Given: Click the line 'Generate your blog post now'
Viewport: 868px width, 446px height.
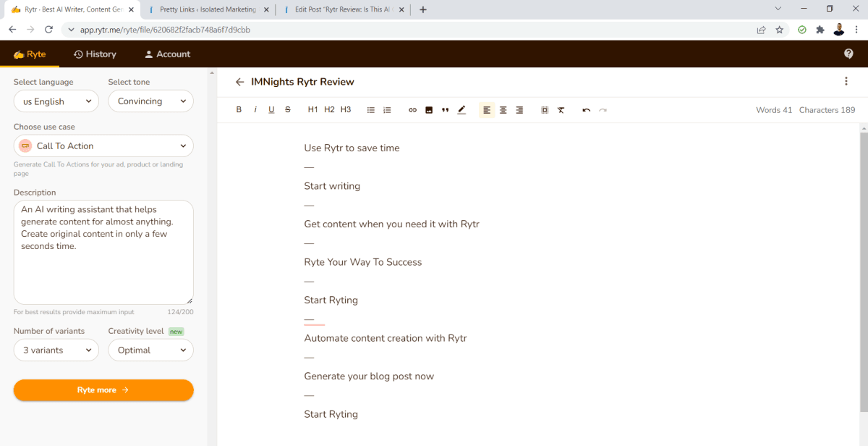Looking at the screenshot, I should tap(369, 376).
